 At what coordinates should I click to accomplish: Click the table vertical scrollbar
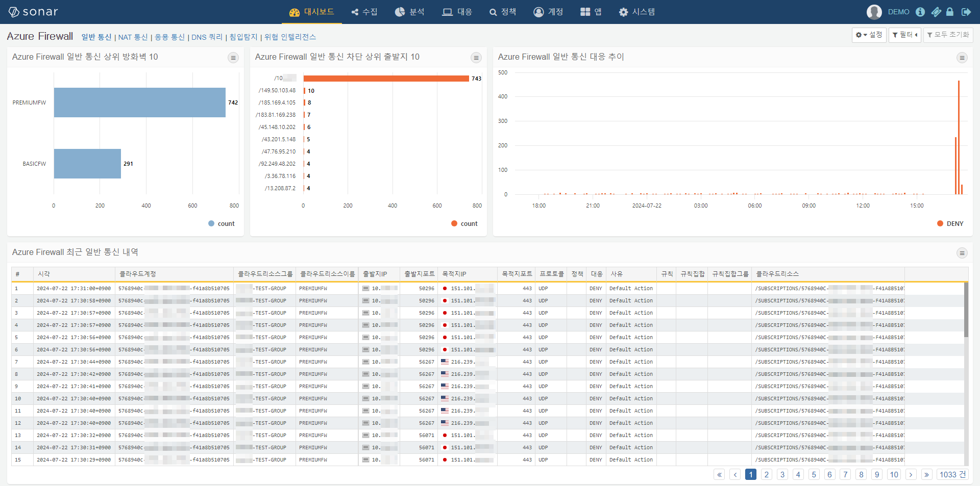(966, 310)
